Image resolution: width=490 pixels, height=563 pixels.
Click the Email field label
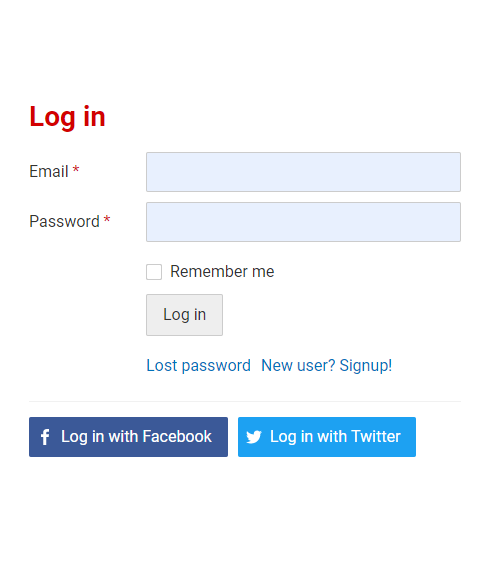pyautogui.click(x=49, y=171)
